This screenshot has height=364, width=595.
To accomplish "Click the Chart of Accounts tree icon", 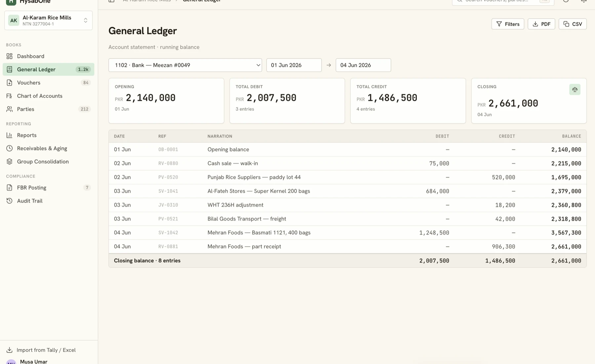I will (9, 96).
